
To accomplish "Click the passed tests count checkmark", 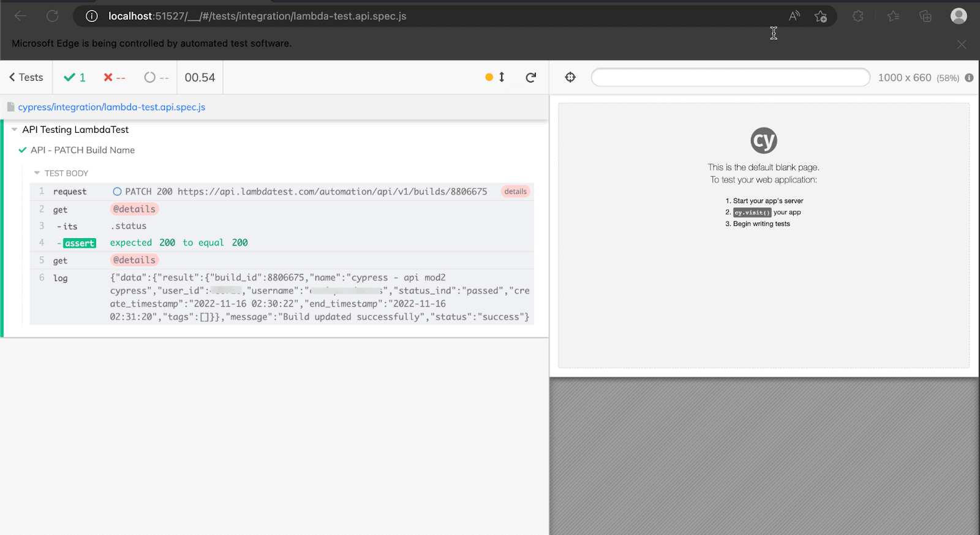I will coord(75,77).
